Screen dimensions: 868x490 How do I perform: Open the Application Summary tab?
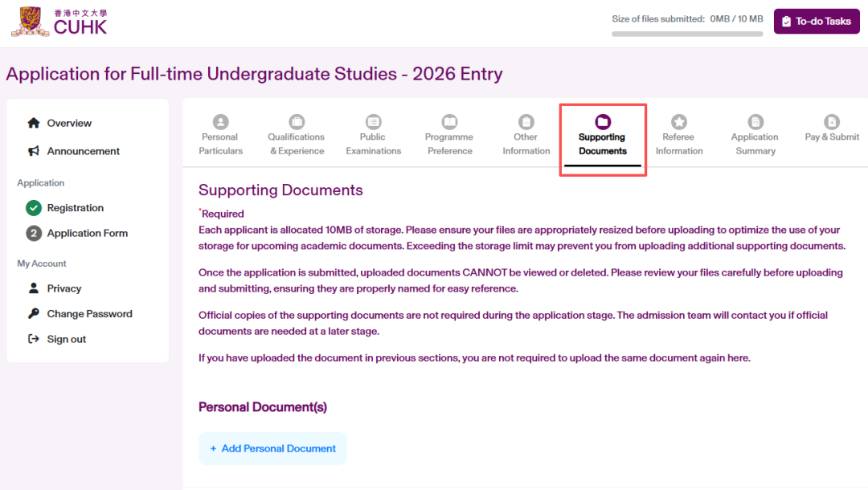(x=755, y=136)
